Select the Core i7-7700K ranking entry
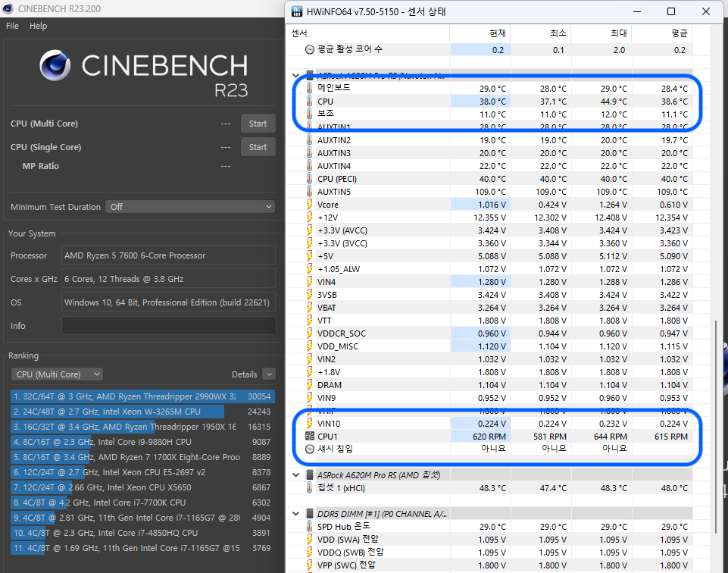 (x=142, y=503)
